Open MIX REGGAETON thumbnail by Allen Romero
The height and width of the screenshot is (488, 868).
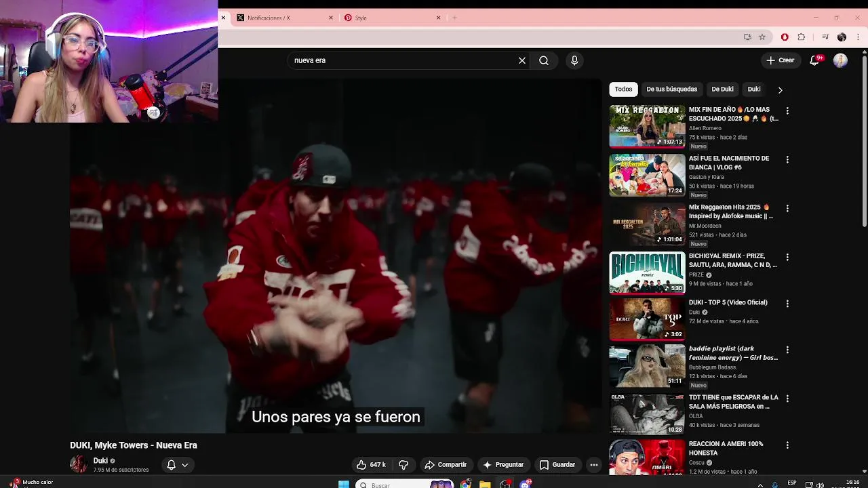[647, 126]
